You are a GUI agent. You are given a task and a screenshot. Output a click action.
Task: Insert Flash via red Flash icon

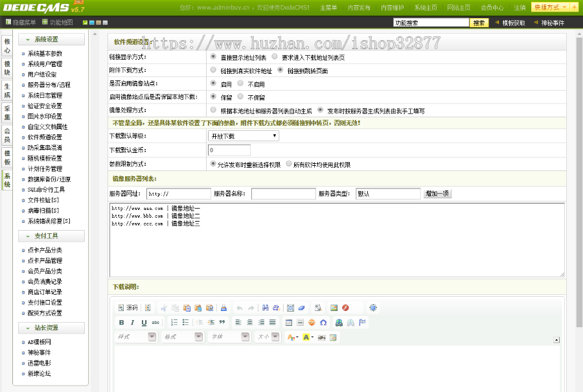(345, 308)
